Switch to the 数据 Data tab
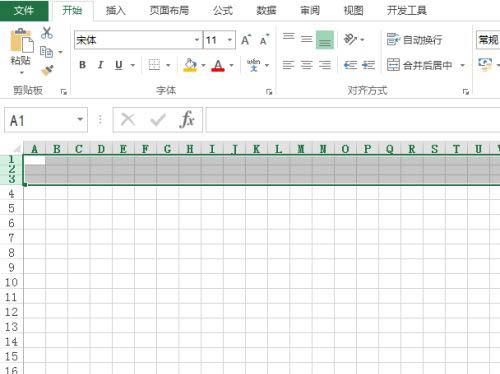This screenshot has width=500, height=374. tap(266, 11)
